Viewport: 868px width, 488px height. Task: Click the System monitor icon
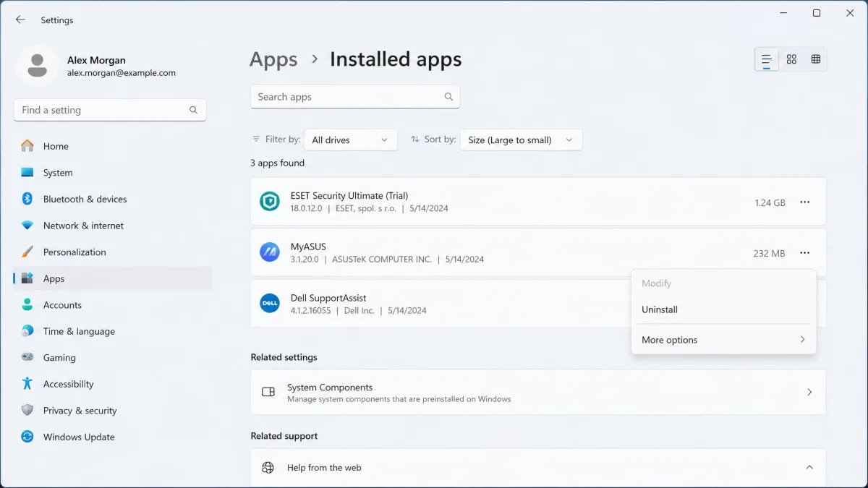(x=27, y=173)
